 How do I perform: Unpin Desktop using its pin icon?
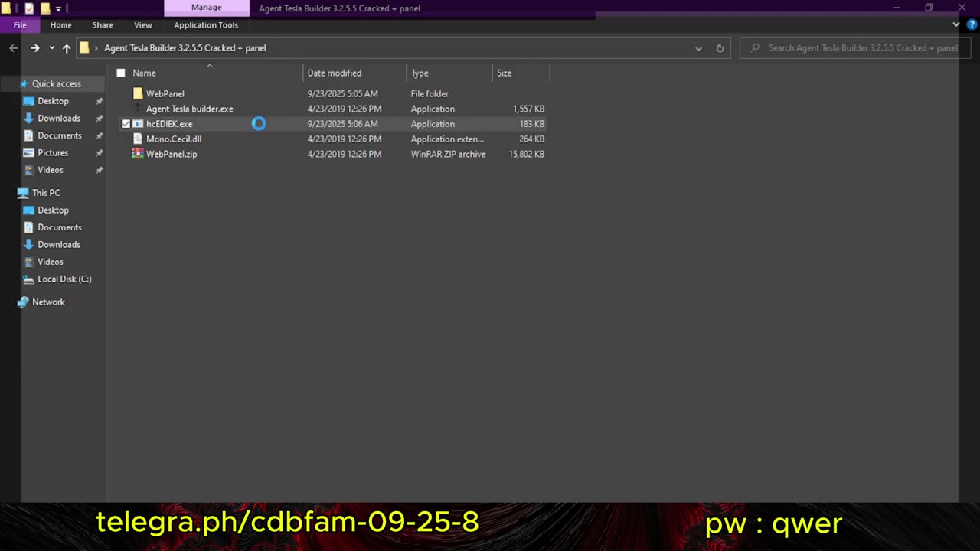coord(99,101)
